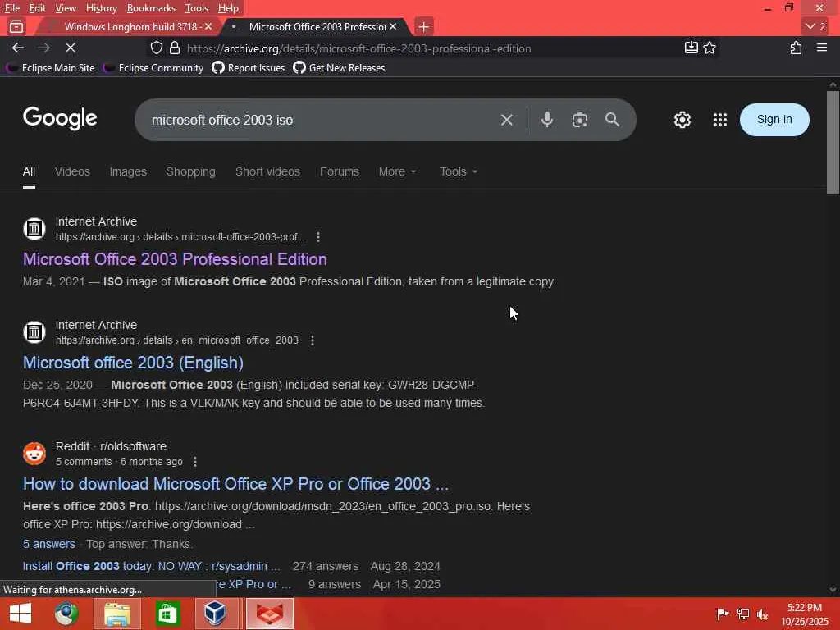Switch to Short videos results
840x630 pixels.
tap(267, 171)
